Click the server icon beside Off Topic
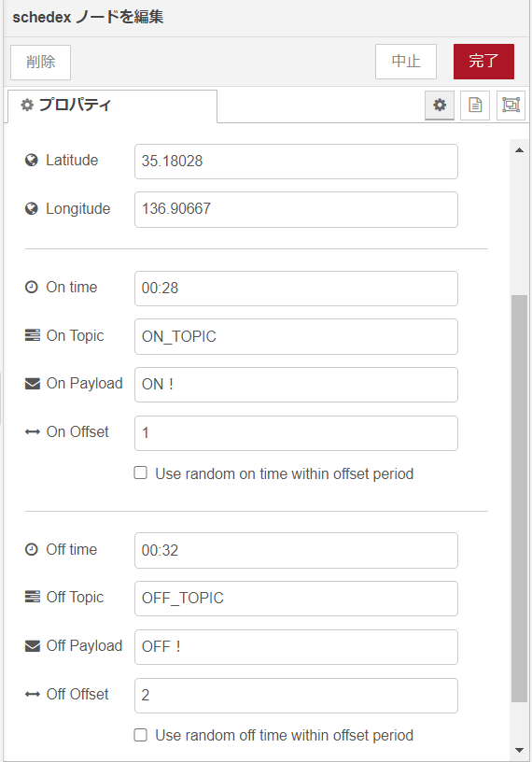532x762 pixels. (x=33, y=597)
